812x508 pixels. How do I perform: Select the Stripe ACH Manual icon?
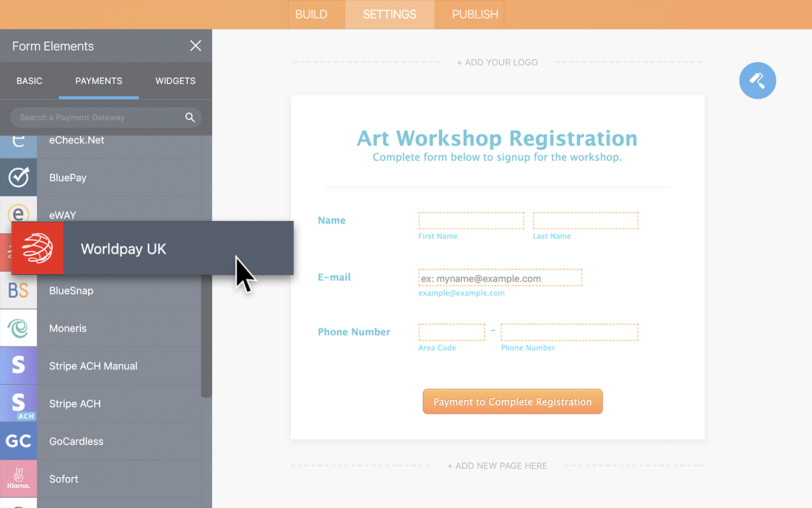click(x=18, y=366)
